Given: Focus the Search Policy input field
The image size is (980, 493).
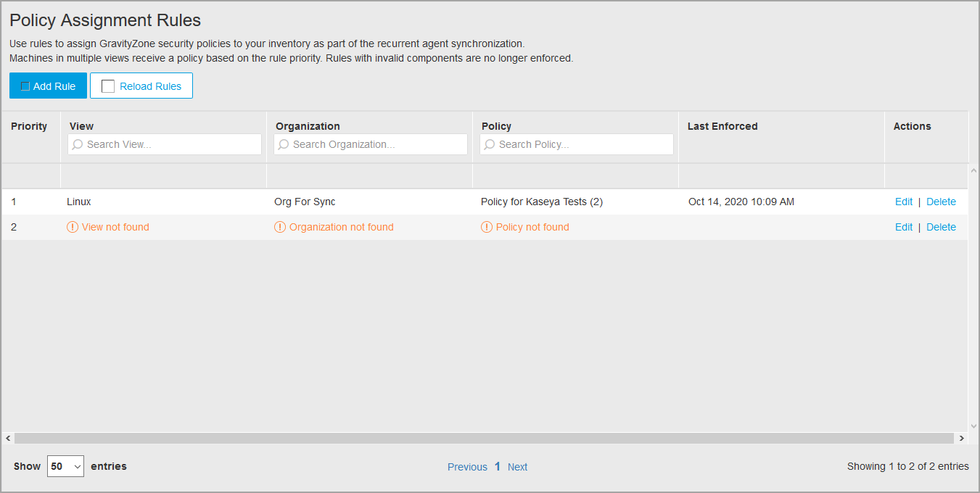Looking at the screenshot, I should [x=583, y=144].
